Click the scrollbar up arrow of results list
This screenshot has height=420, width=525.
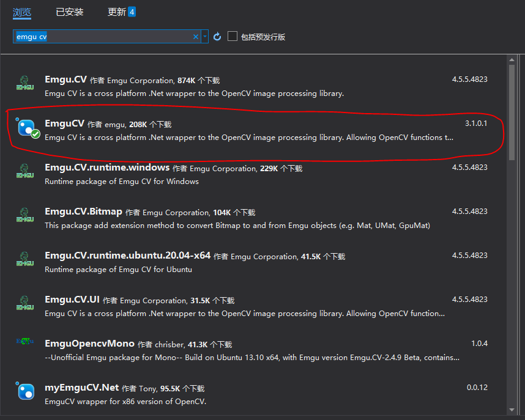pyautogui.click(x=512, y=59)
